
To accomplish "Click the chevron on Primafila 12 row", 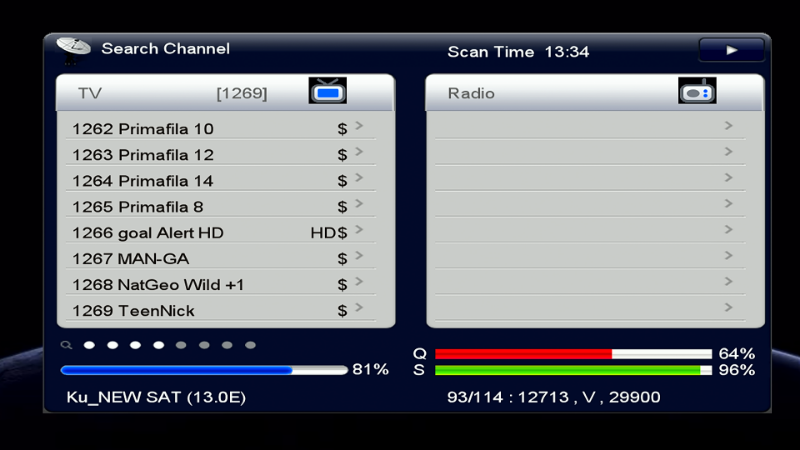I will (359, 152).
